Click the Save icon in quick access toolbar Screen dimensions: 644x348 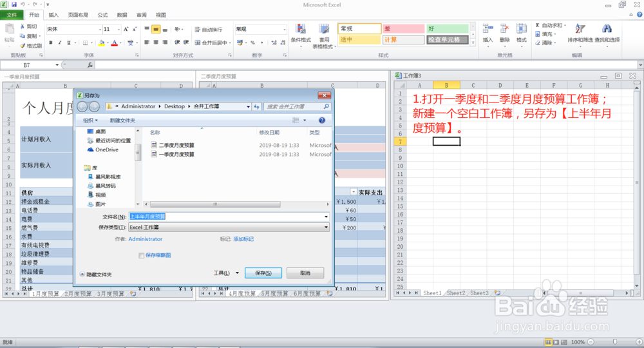(14, 5)
